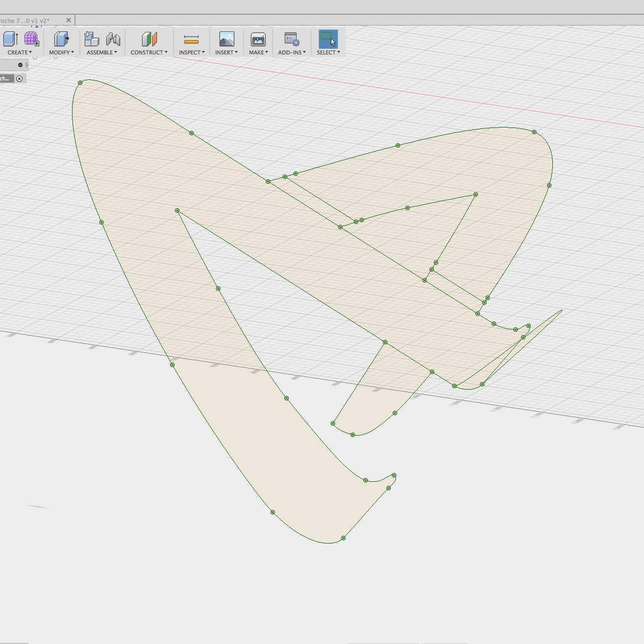Click the Insert image icon

pos(226,39)
